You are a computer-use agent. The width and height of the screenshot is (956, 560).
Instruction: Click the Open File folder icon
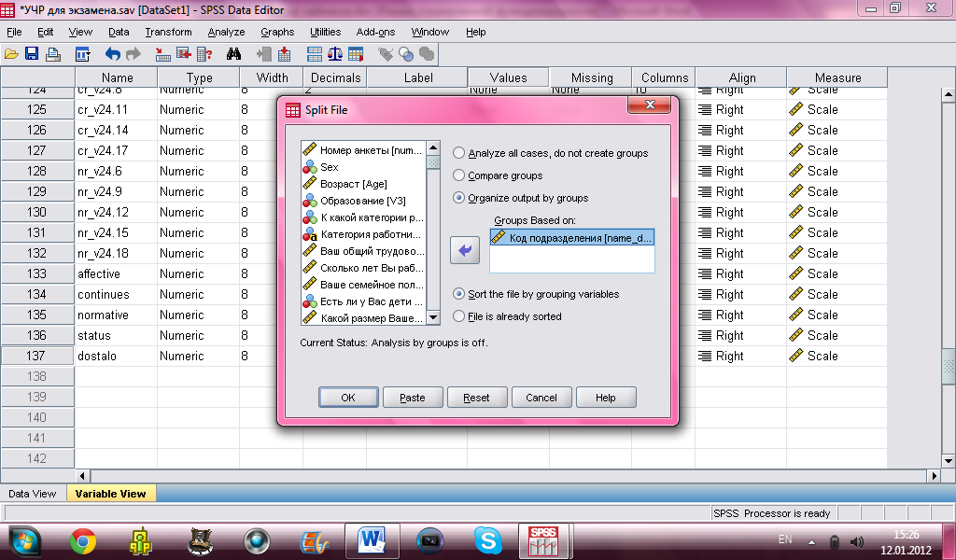[11, 54]
